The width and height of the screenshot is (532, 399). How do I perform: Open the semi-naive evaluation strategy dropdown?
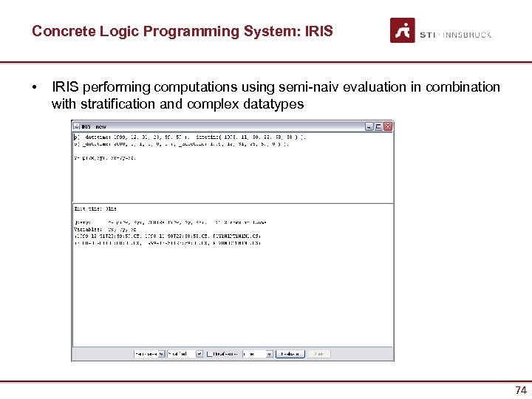click(149, 354)
